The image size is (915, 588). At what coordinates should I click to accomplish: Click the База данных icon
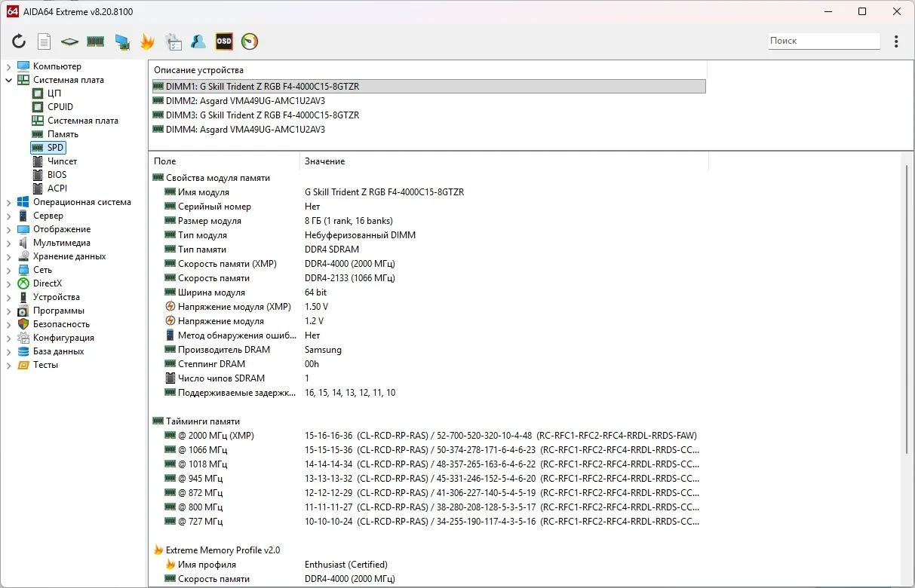(23, 351)
